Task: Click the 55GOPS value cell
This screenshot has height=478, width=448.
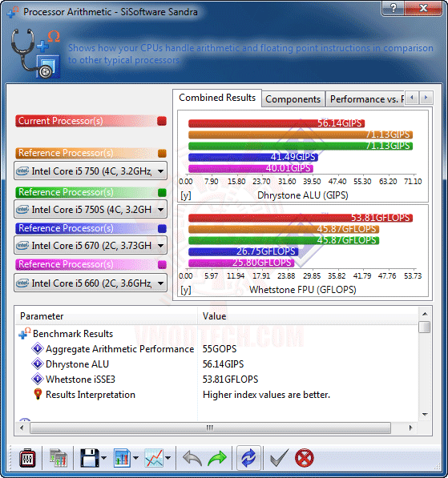Action: point(220,349)
